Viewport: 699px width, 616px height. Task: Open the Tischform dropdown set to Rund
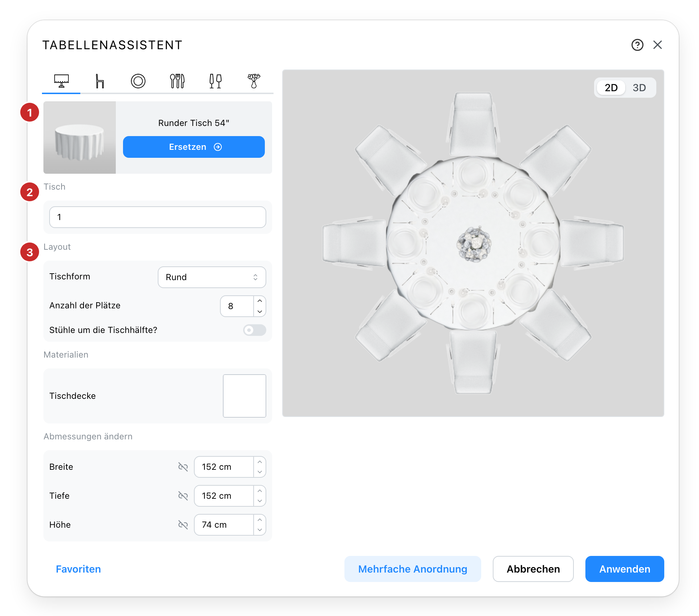point(212,277)
